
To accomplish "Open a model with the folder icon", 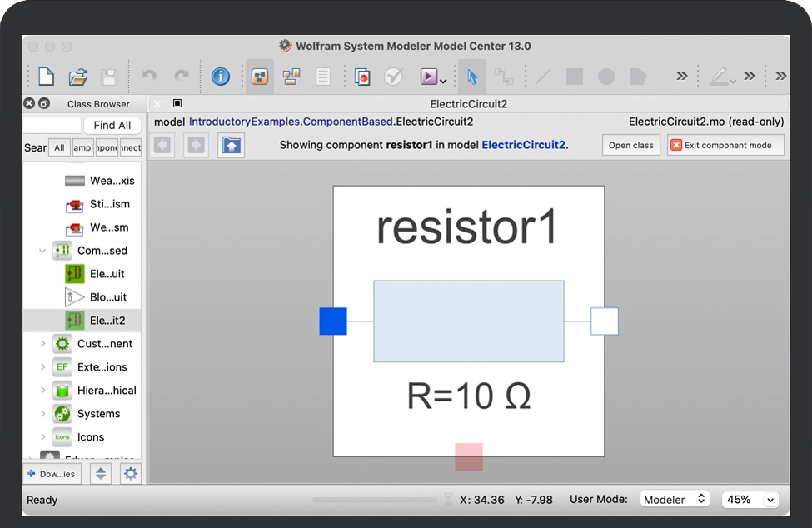I will (77, 77).
